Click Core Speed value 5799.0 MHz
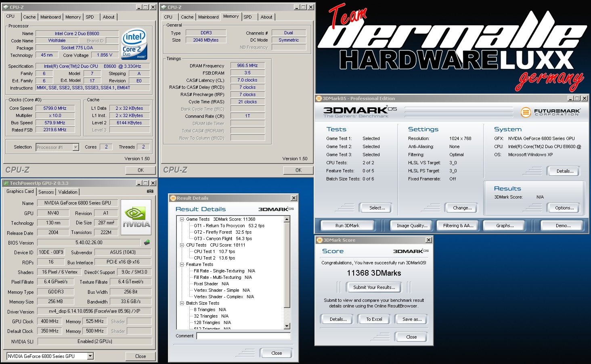Screen dimensions: 591x364 [55, 108]
